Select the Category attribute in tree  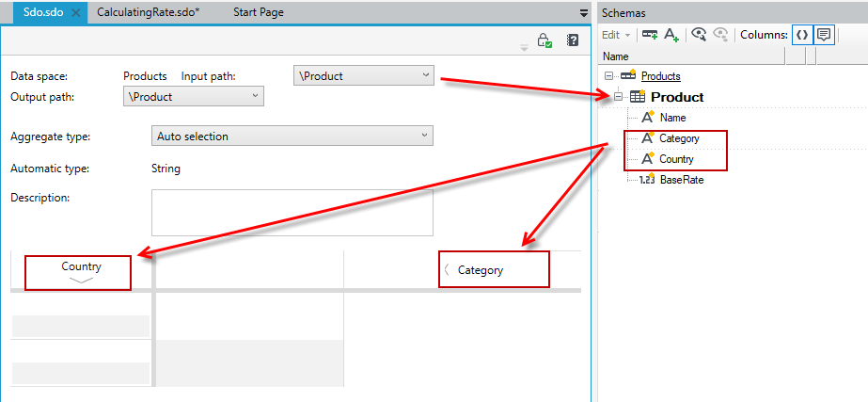679,138
